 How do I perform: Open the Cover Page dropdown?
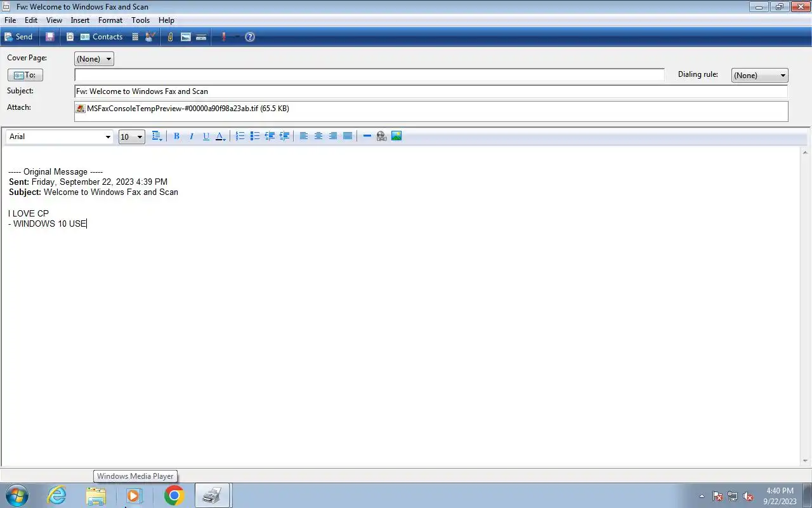[x=94, y=59]
